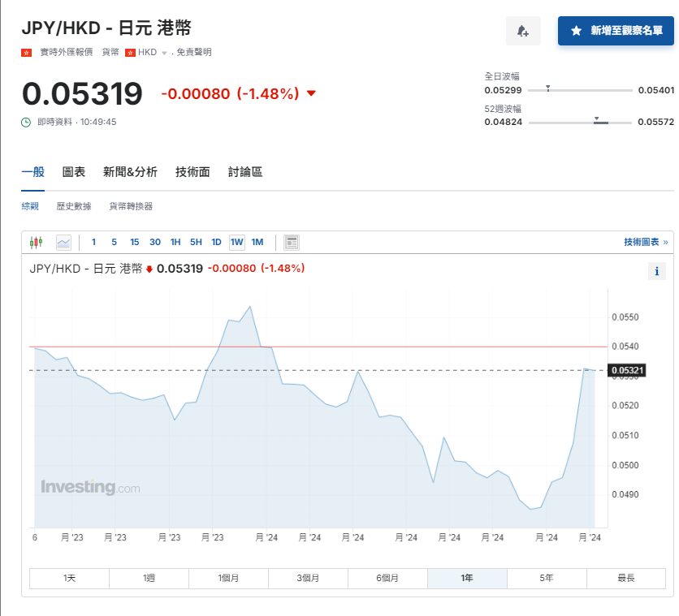Click the 實時外匯報價 red badge icon
Screen dimensions: 679x616
(27, 51)
